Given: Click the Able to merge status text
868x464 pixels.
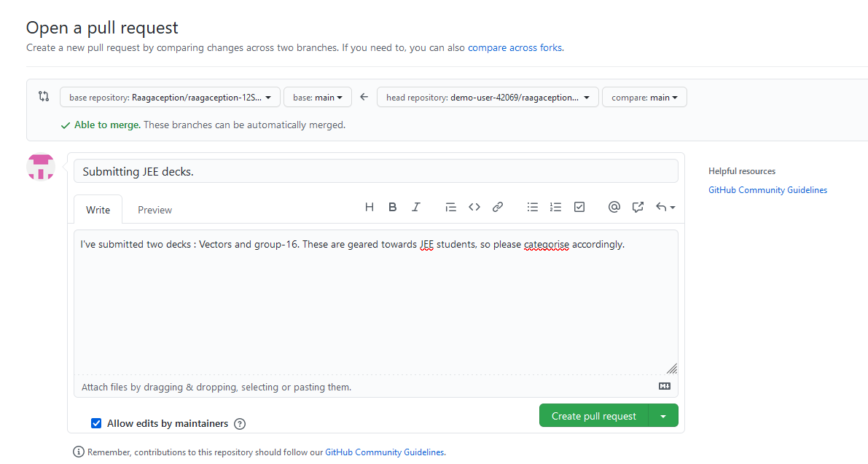Looking at the screenshot, I should 107,125.
